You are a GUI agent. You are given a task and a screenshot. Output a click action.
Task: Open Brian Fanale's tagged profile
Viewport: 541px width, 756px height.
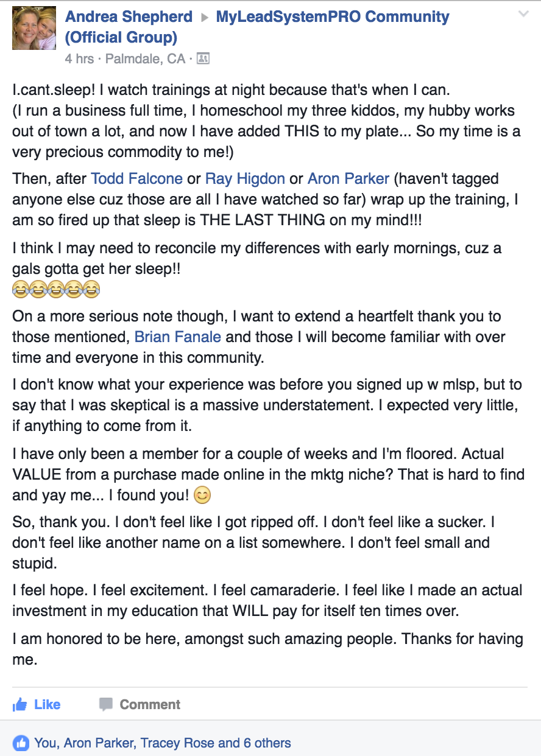pos(178,337)
